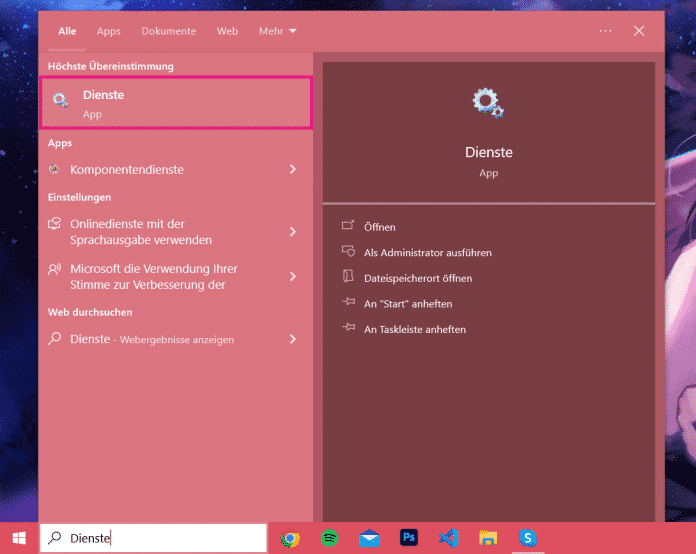The width and height of the screenshot is (696, 554).
Task: Open the Mail app taskbar icon
Action: point(369,538)
